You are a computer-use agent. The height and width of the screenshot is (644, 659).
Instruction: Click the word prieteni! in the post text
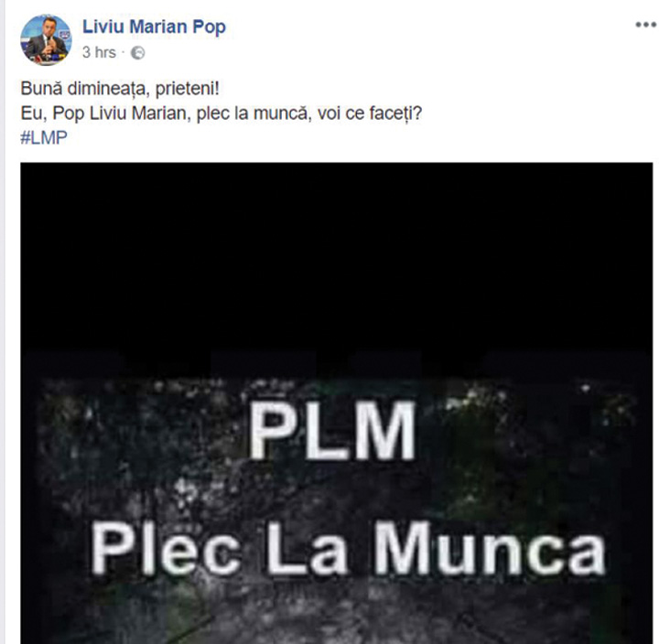[x=188, y=89]
